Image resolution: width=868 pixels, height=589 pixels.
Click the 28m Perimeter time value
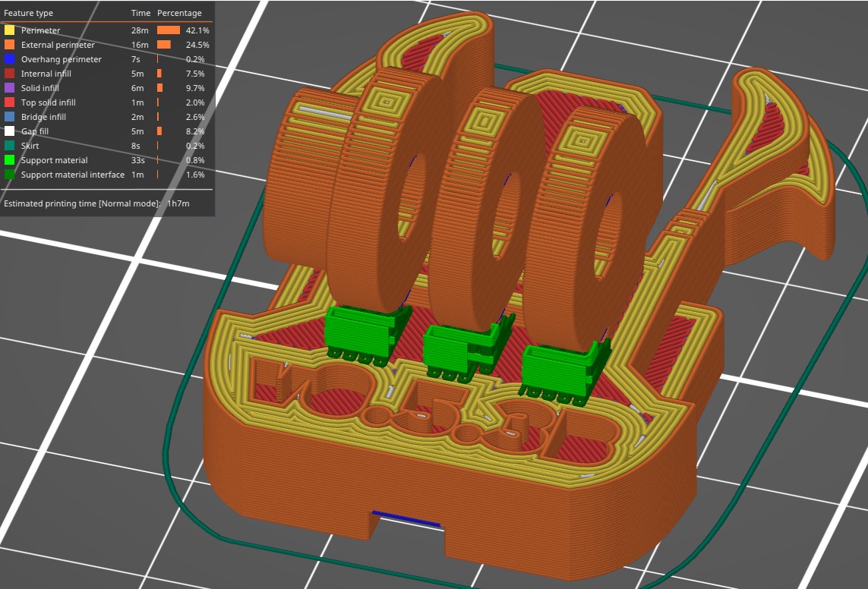[x=140, y=30]
